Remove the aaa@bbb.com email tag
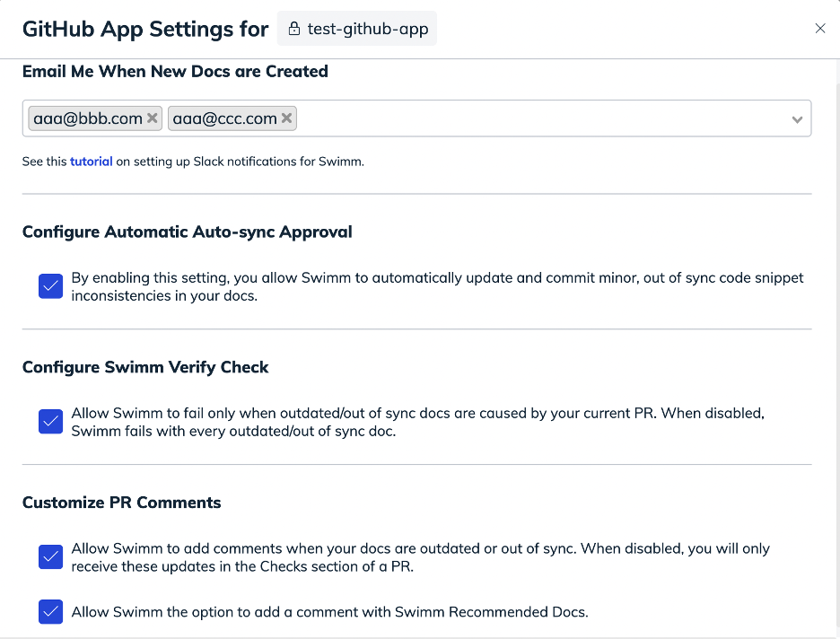 click(153, 118)
